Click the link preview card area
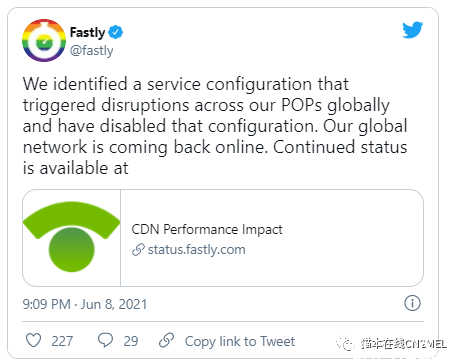This screenshot has width=461, height=364. coord(223,238)
